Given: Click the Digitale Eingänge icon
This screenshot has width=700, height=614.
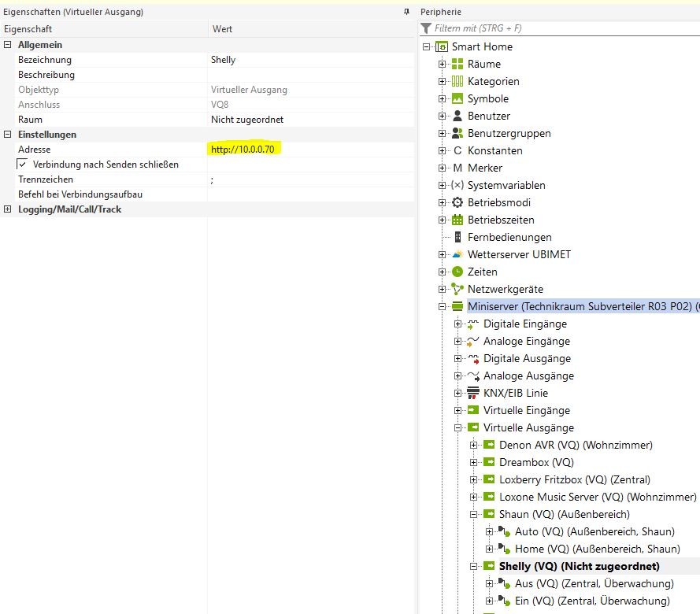Looking at the screenshot, I should [x=472, y=324].
